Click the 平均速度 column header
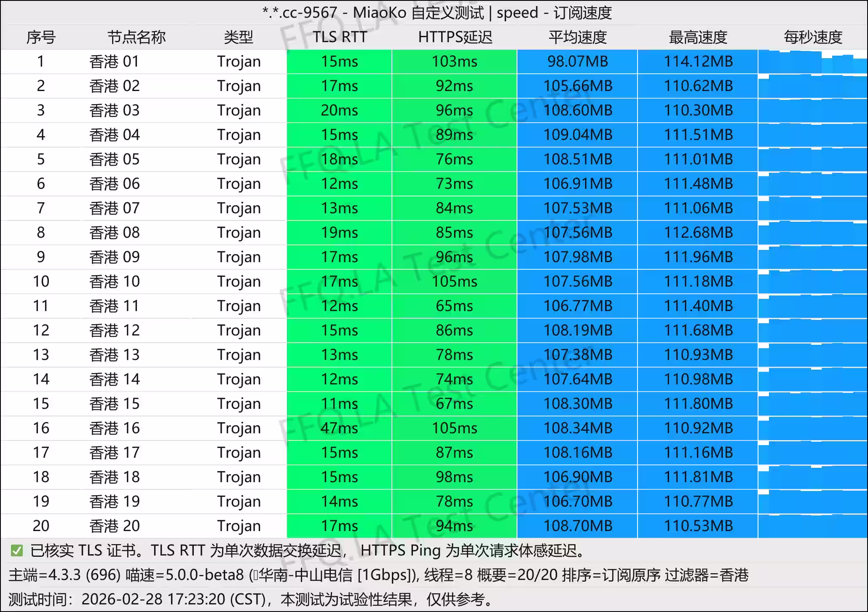This screenshot has width=868, height=612. [x=577, y=37]
